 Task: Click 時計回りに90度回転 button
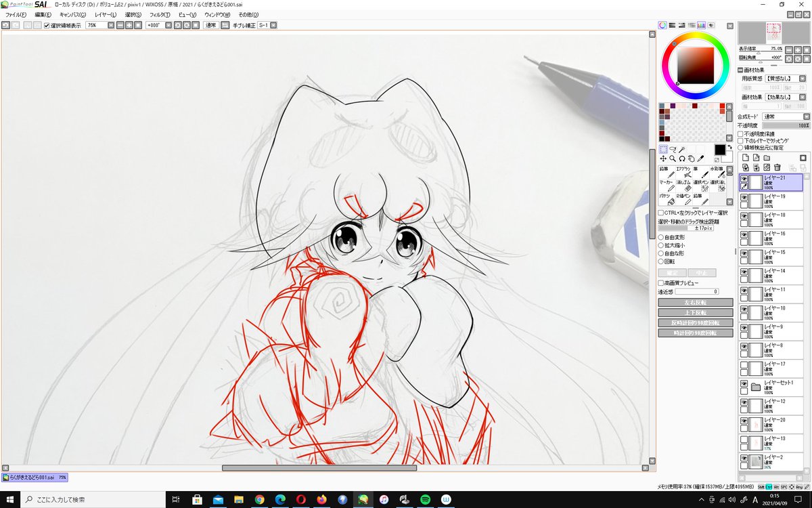click(695, 333)
